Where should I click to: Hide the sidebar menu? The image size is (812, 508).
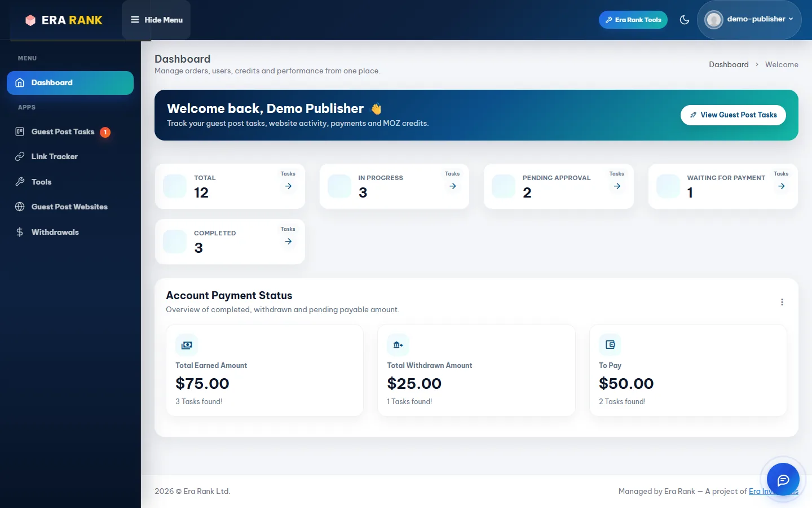156,20
